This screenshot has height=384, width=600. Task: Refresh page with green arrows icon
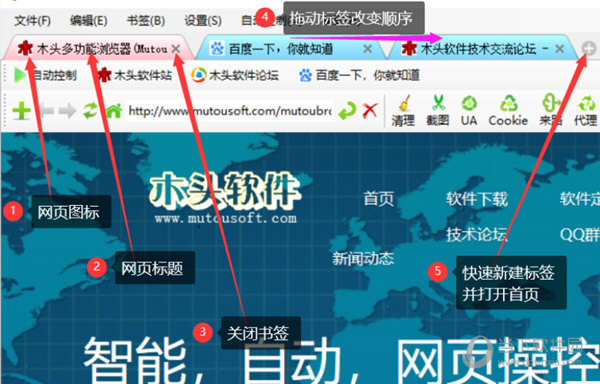pos(91,111)
